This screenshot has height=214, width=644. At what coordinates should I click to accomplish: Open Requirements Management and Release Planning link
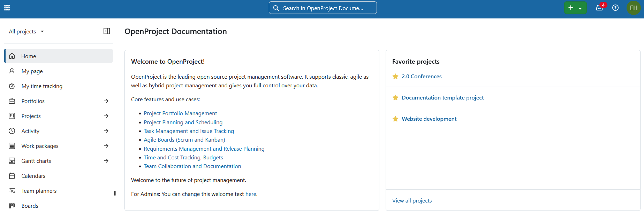click(204, 149)
